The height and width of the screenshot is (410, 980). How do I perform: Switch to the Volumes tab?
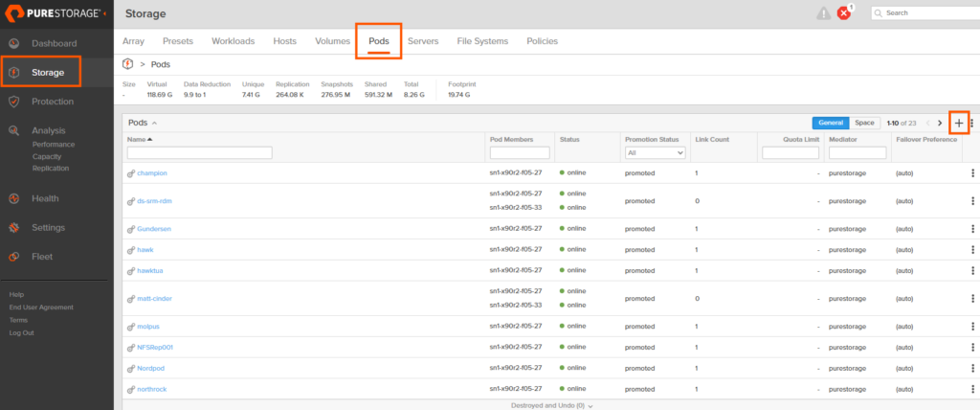[332, 41]
